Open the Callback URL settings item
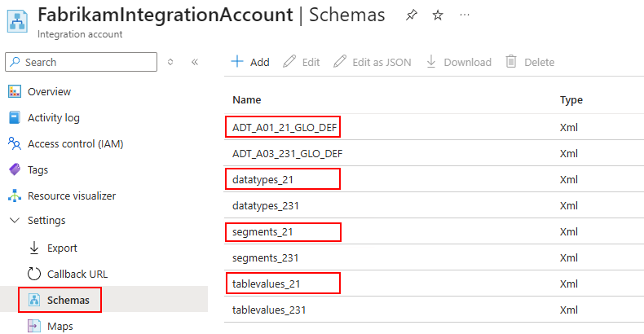This screenshot has width=644, height=334. pyautogui.click(x=77, y=274)
